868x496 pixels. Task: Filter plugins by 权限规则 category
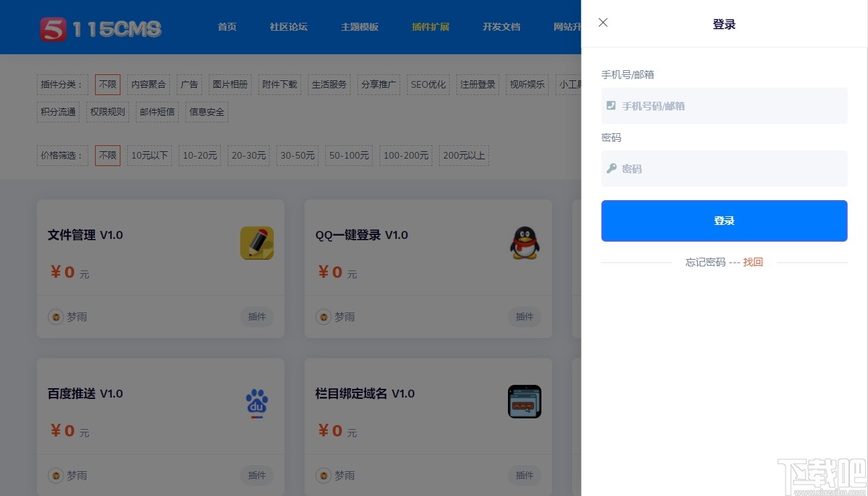[x=108, y=112]
